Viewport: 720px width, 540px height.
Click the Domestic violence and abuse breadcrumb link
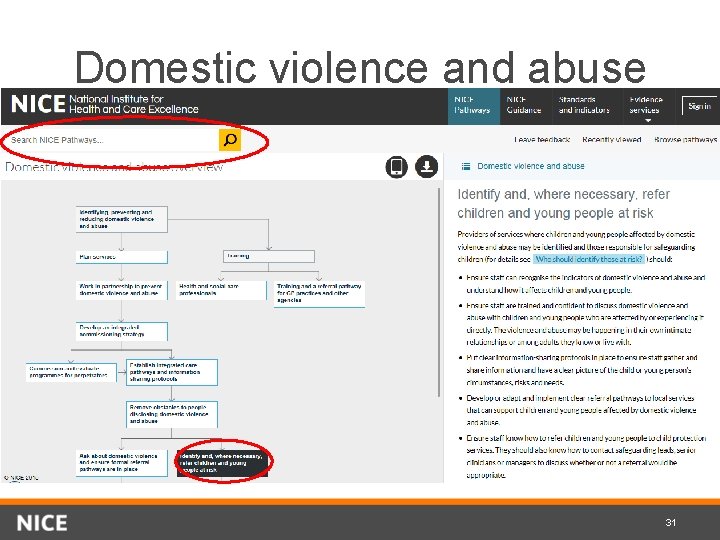[x=530, y=166]
